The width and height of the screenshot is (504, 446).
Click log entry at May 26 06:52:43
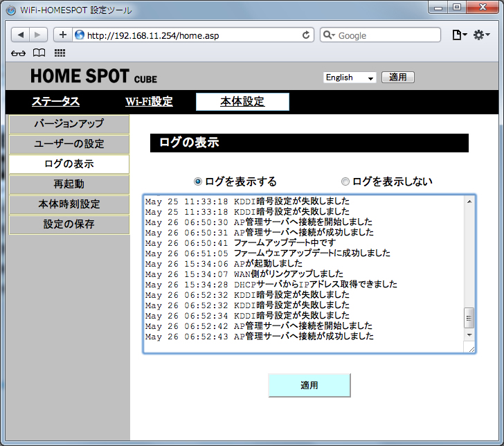click(260, 337)
